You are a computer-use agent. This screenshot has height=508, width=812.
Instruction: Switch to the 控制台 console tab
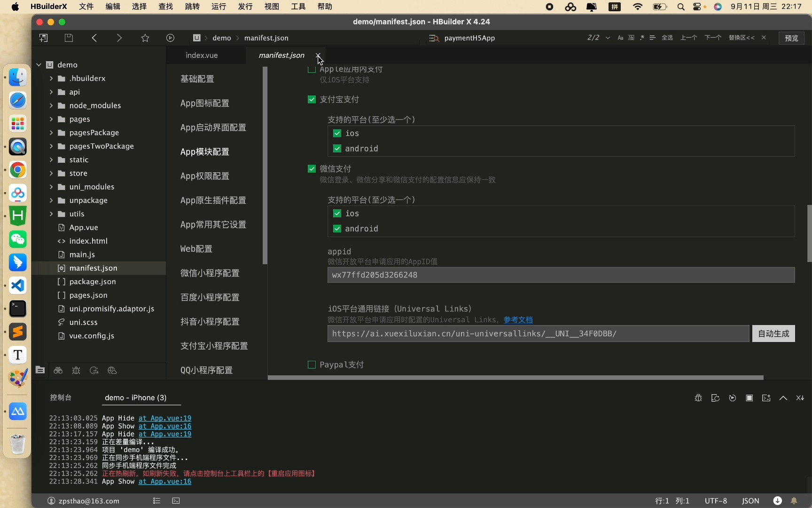point(61,398)
